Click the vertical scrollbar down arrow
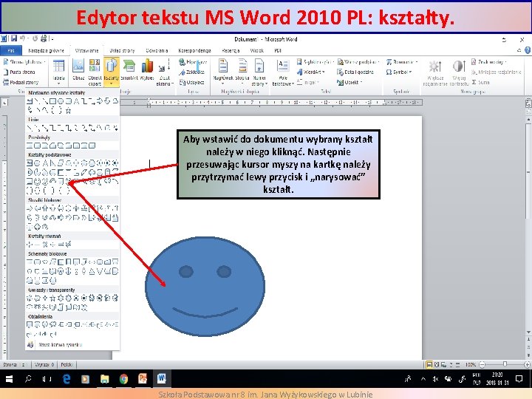 (528, 332)
